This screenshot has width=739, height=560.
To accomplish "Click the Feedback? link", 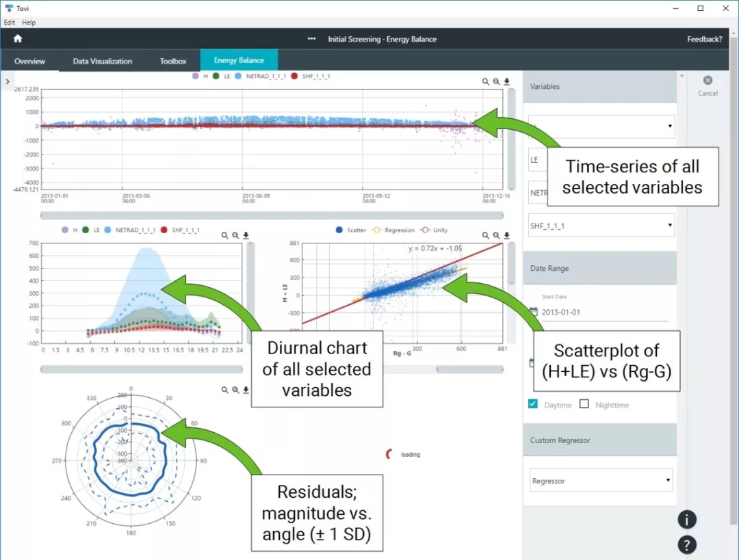I will coord(704,39).
